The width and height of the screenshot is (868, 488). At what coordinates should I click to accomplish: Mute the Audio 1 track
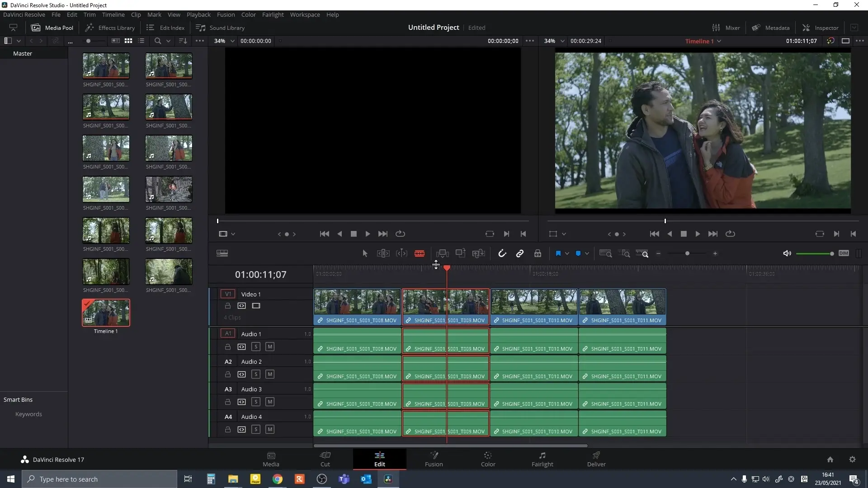[270, 347]
